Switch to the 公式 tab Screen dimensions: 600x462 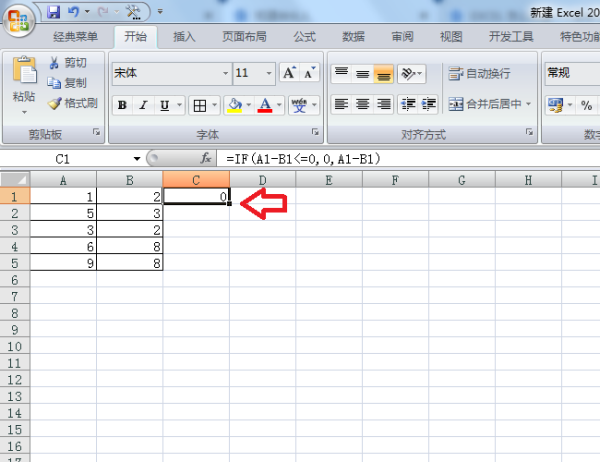point(305,37)
